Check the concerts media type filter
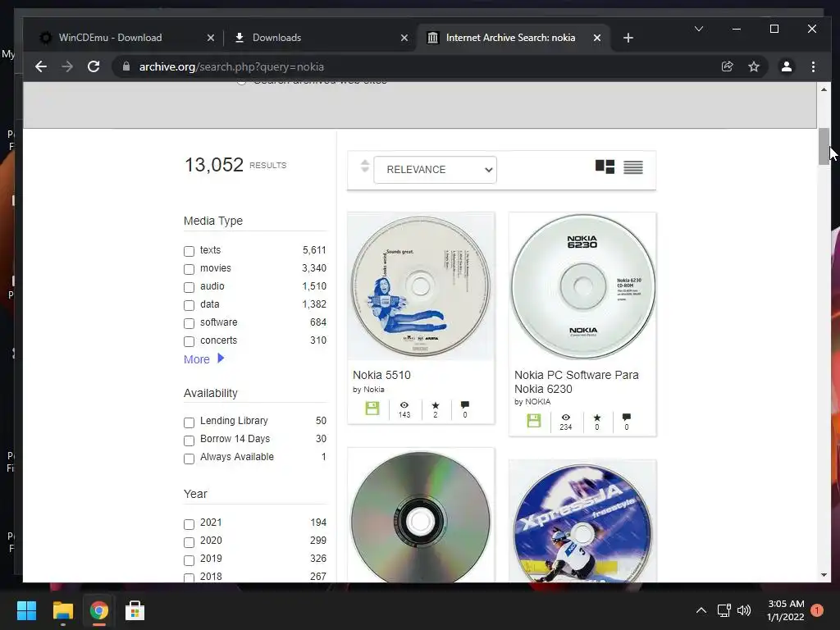The image size is (840, 630). (x=189, y=341)
